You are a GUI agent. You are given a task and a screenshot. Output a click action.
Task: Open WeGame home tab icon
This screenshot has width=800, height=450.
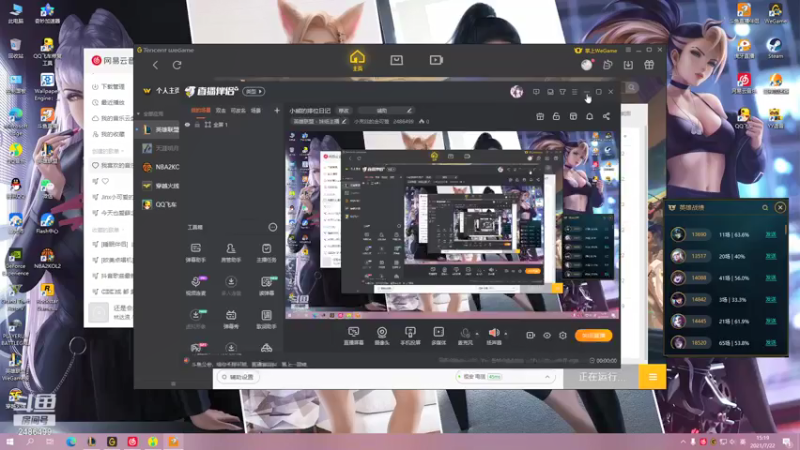click(x=357, y=60)
